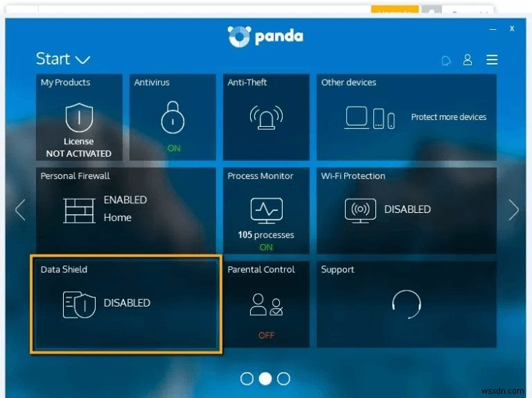The width and height of the screenshot is (532, 398).
Task: Minimize the Panda window
Action: (x=493, y=30)
